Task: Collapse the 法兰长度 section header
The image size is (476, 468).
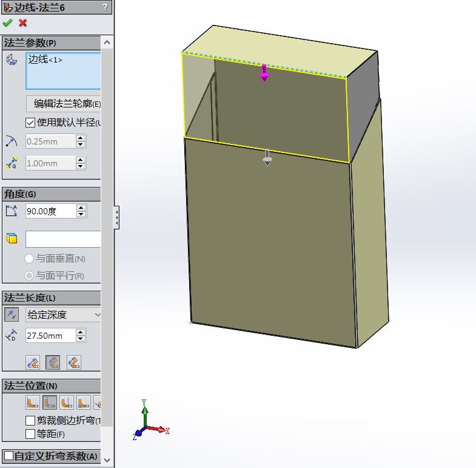Action: pyautogui.click(x=51, y=298)
